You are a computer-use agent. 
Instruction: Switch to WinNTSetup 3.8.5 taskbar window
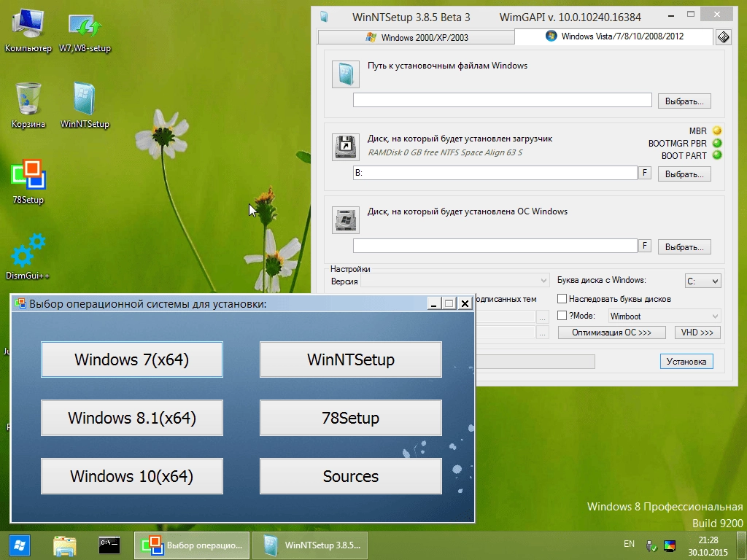pyautogui.click(x=309, y=545)
